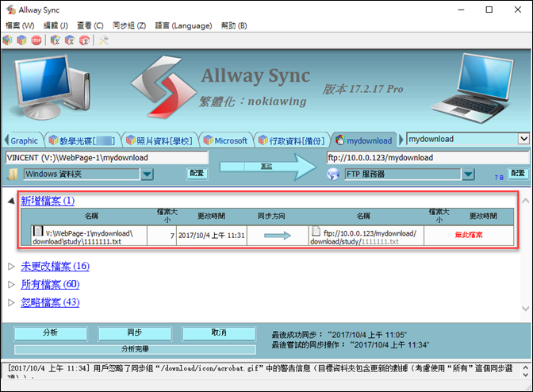Image resolution: width=533 pixels, height=392 pixels.
Task: Switch to the 教學光碟 tab
Action: click(x=82, y=140)
